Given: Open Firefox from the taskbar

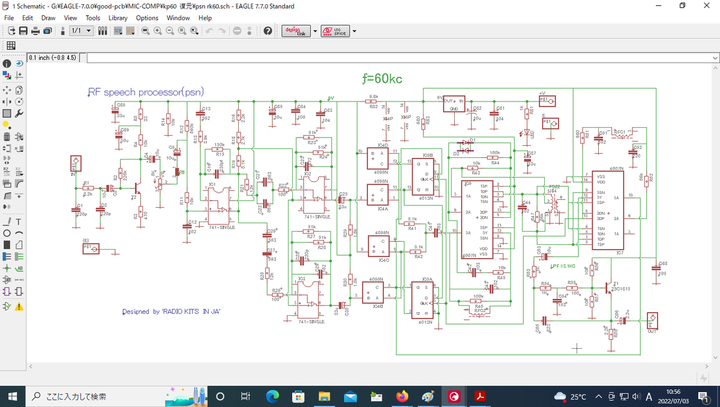Looking at the screenshot, I should 402,396.
